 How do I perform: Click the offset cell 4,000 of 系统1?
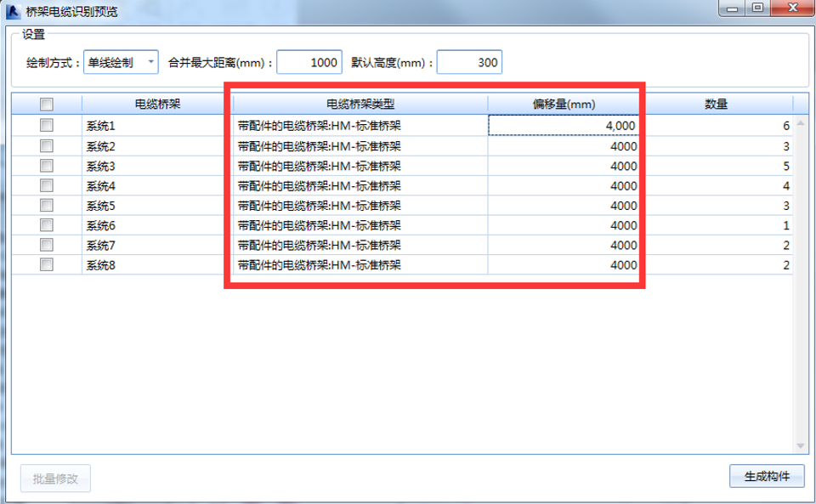pyautogui.click(x=564, y=125)
